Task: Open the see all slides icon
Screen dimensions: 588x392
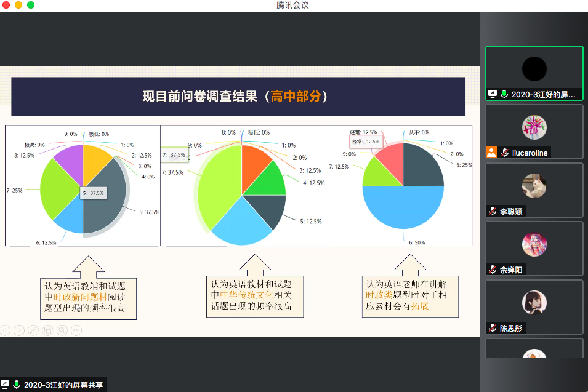Action: (x=47, y=330)
